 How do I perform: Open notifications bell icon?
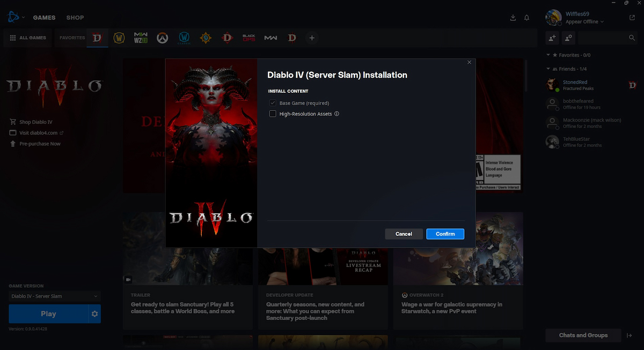pyautogui.click(x=526, y=18)
